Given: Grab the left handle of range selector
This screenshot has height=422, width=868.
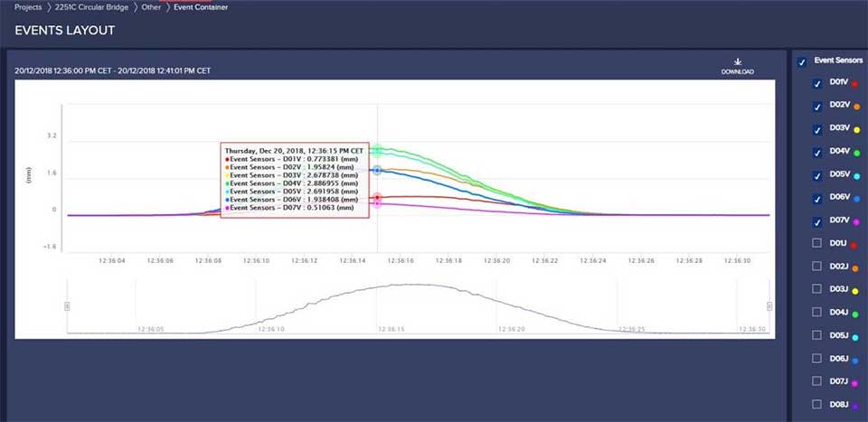Looking at the screenshot, I should pyautogui.click(x=67, y=306).
